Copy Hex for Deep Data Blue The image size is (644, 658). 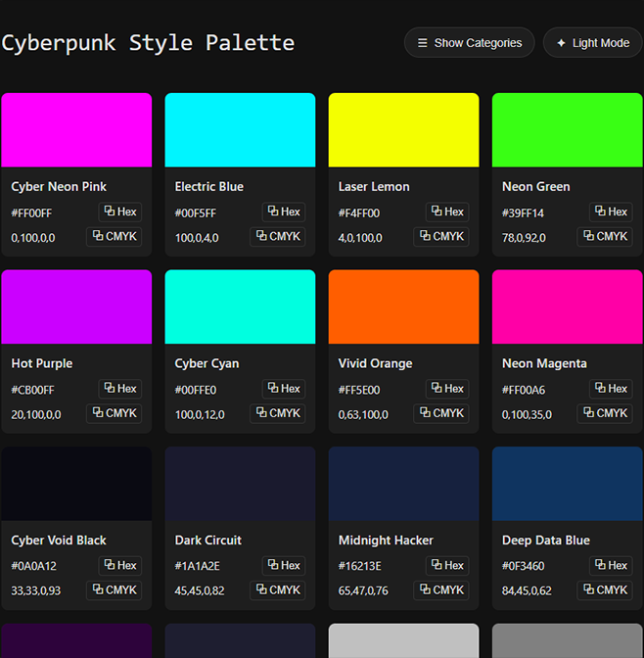click(611, 565)
